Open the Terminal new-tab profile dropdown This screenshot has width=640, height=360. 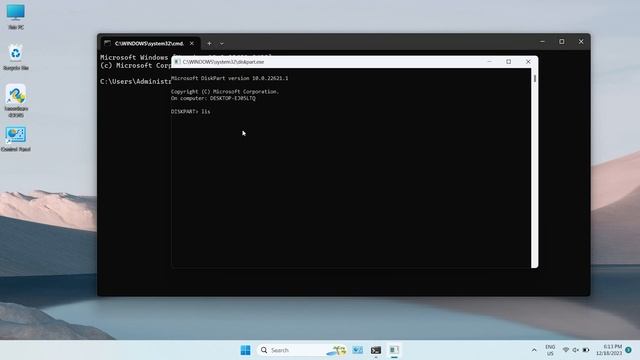click(x=222, y=43)
